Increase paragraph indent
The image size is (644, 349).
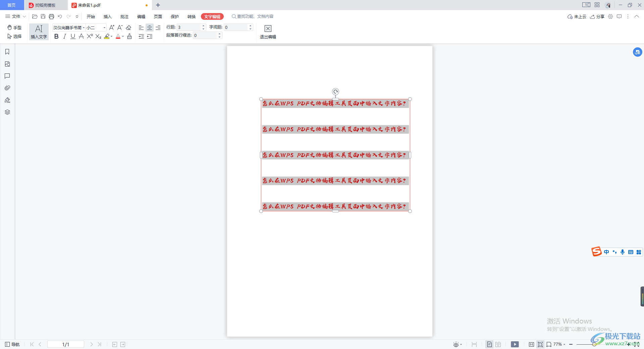click(x=141, y=36)
